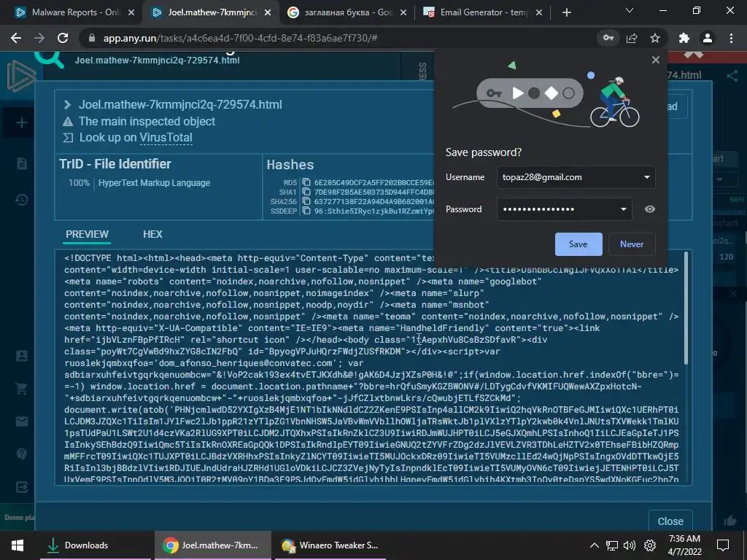This screenshot has height=560, width=747.
Task: Expand the Username dropdown arrow
Action: point(646,177)
